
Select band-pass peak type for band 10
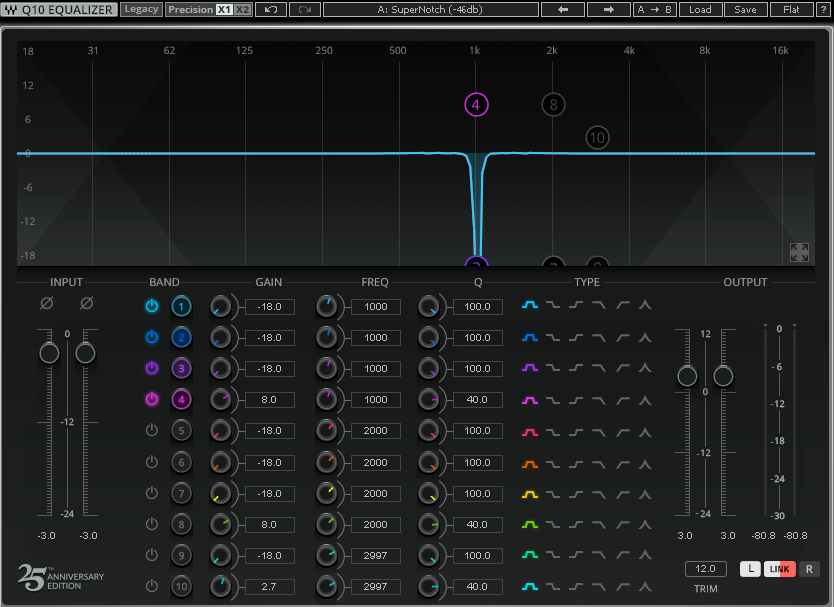[645, 587]
